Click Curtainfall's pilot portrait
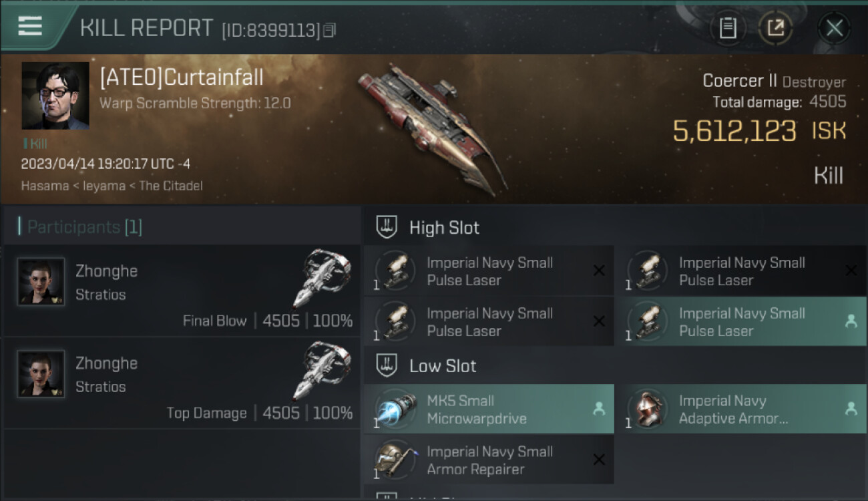 55,96
